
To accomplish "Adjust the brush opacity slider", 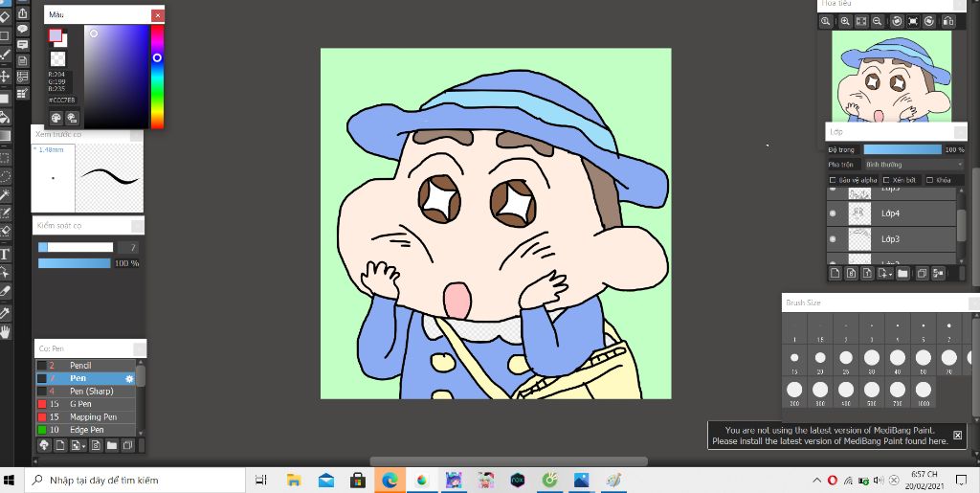I will tap(75, 263).
